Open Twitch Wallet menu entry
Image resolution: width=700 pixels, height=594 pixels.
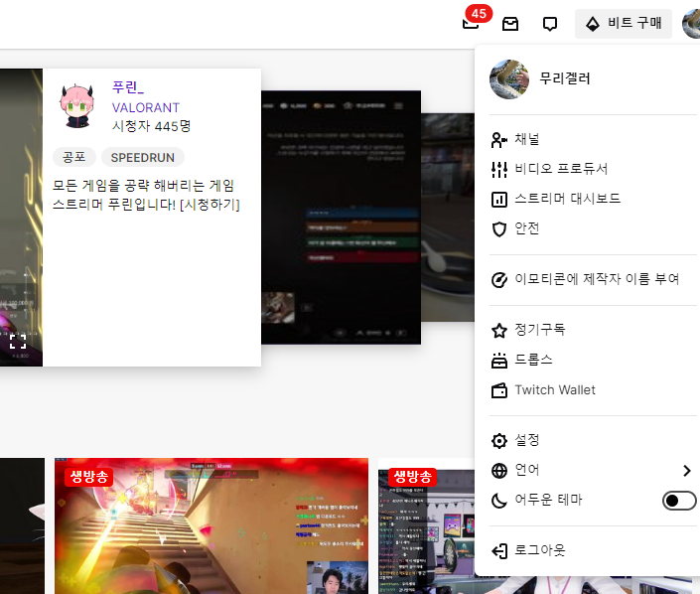[x=593, y=390]
